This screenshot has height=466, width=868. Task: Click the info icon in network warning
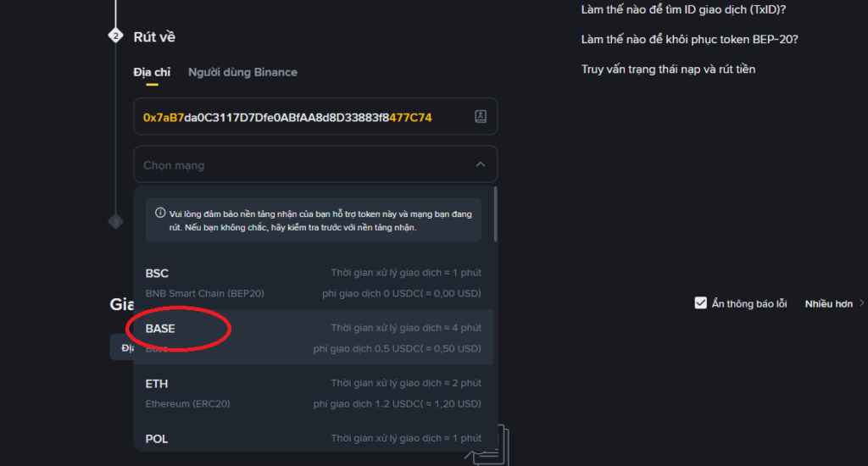click(160, 213)
